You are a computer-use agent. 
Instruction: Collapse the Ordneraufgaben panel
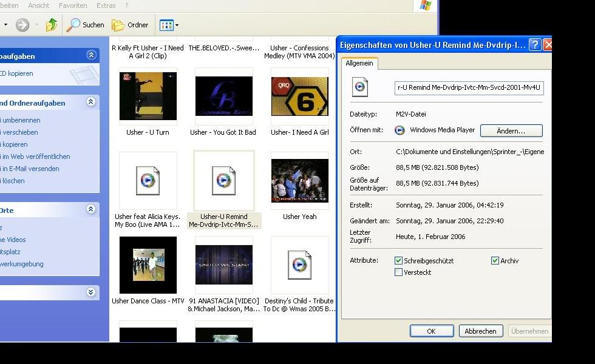pos(91,102)
